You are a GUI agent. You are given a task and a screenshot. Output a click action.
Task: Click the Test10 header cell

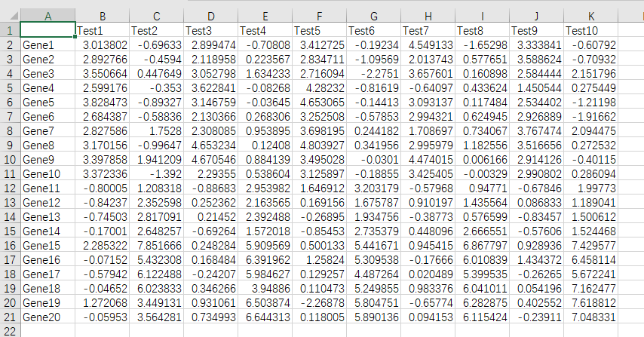(x=590, y=30)
